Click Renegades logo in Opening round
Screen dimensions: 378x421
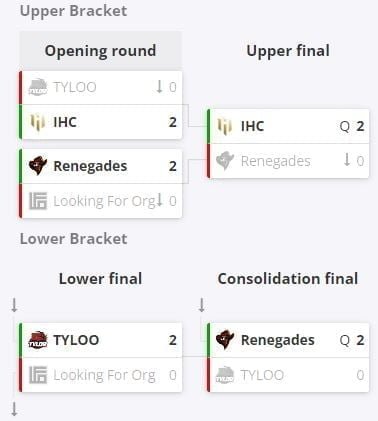pyautogui.click(x=38, y=166)
